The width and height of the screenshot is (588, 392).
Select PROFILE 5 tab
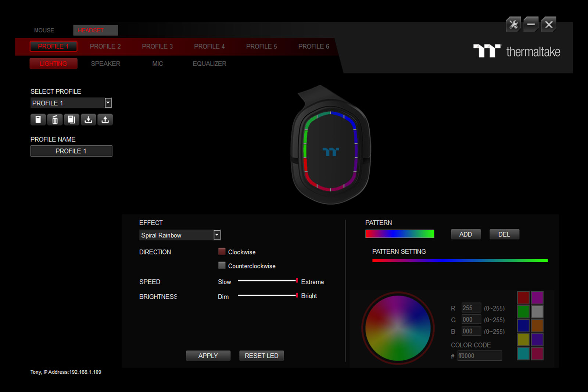pos(262,46)
